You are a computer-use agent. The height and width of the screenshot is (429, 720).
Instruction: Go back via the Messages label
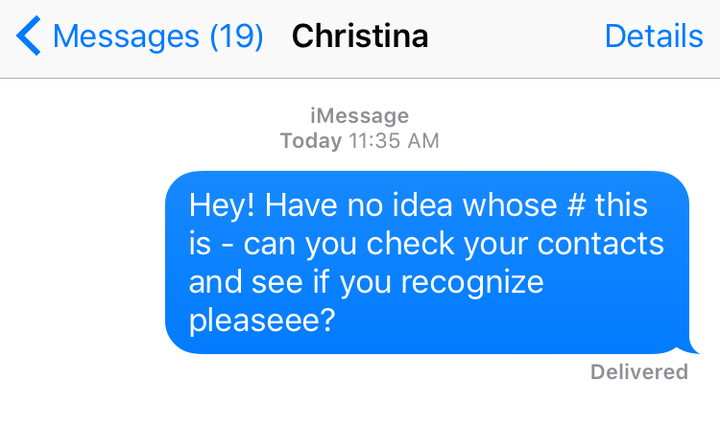coord(126,37)
